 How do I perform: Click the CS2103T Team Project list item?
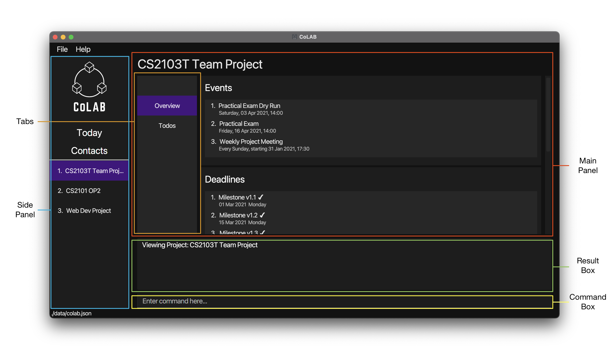click(90, 170)
